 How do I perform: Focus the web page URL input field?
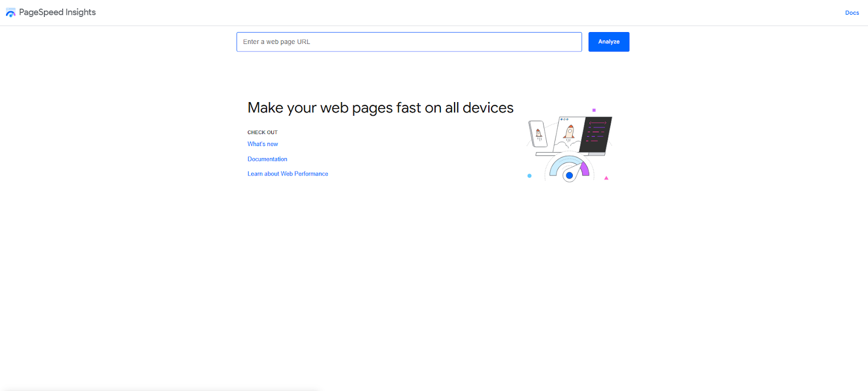(409, 42)
